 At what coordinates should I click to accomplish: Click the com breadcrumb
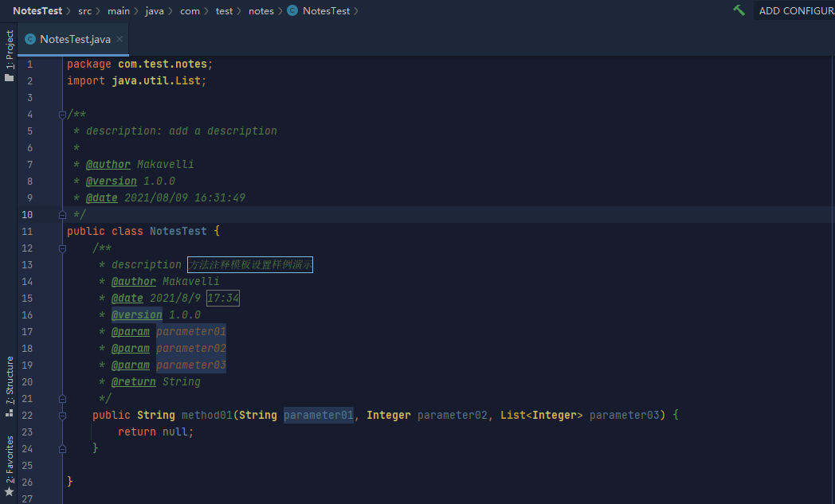(190, 10)
